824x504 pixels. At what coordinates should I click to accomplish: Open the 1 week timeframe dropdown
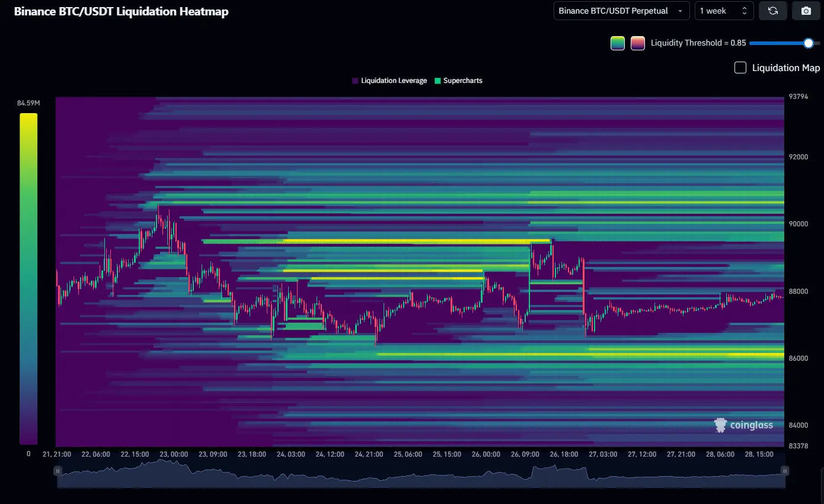pos(723,11)
